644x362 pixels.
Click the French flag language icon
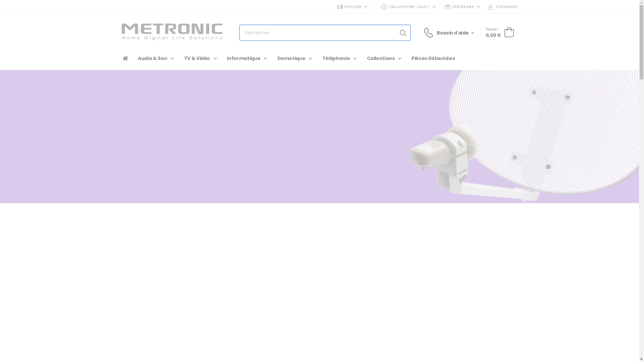pos(340,7)
